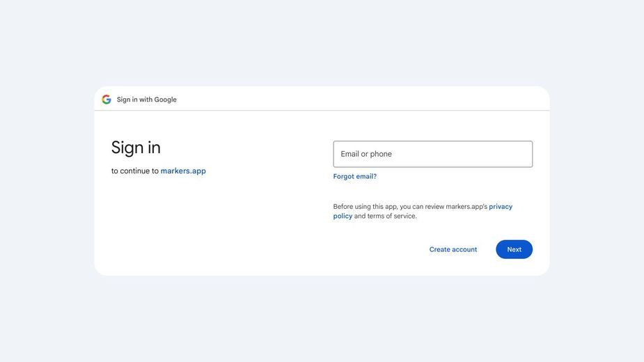Click the Google "G" logo icon
The height and width of the screenshot is (362, 644).
[107, 100]
